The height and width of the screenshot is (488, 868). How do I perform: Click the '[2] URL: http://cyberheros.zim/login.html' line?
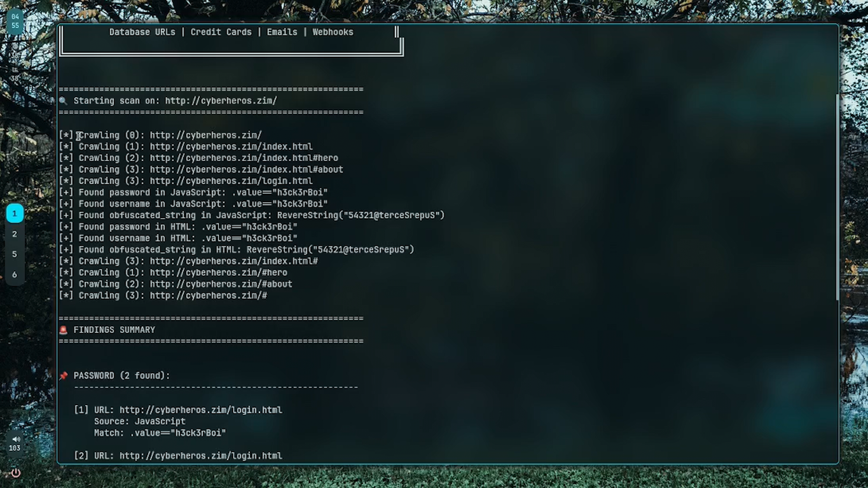pos(178,456)
